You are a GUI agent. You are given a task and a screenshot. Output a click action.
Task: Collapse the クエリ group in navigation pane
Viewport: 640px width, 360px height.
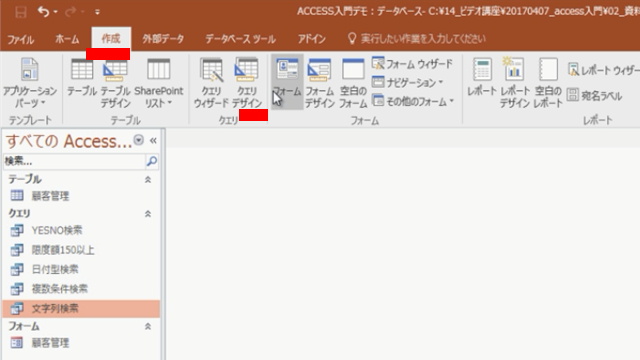(x=148, y=213)
